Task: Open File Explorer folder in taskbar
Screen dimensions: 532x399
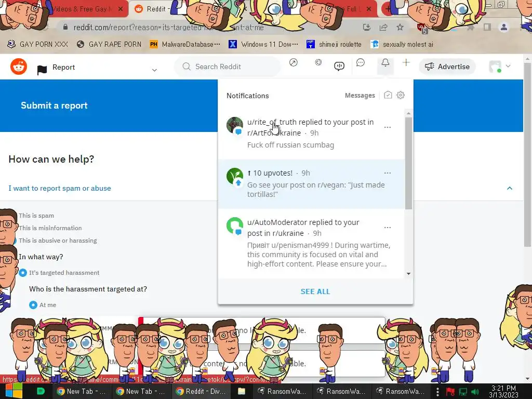Action: pyautogui.click(x=241, y=391)
